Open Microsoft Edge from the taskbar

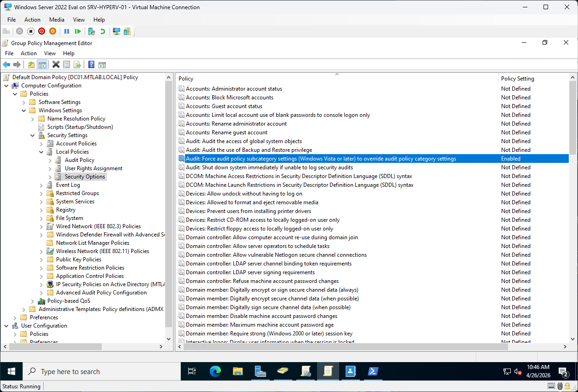[x=215, y=371]
